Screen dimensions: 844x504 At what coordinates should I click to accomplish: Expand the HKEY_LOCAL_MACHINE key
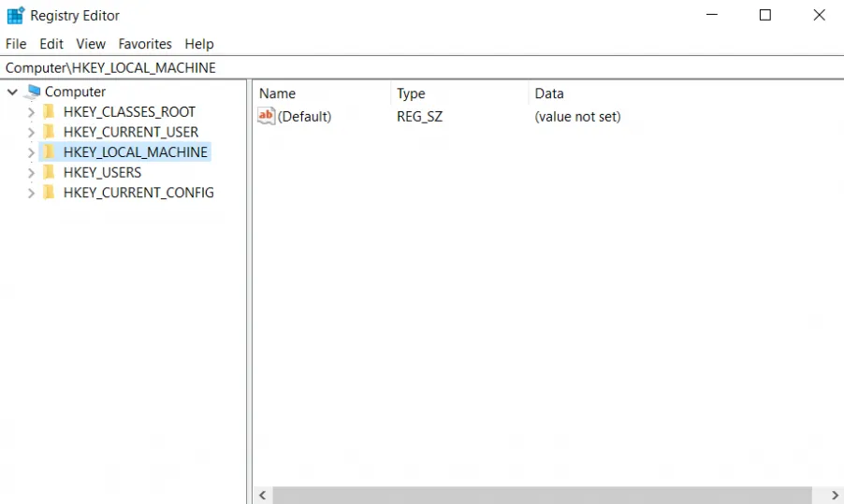(31, 152)
